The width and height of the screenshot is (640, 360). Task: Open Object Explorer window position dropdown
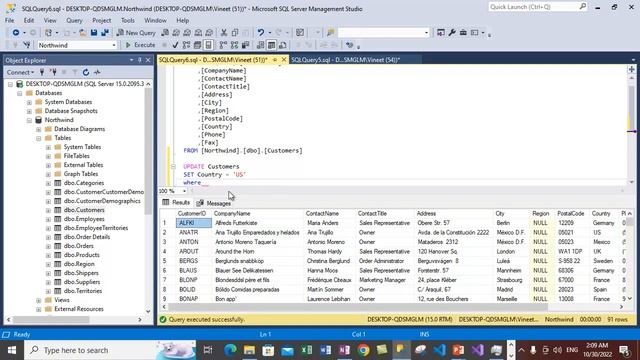(x=131, y=60)
